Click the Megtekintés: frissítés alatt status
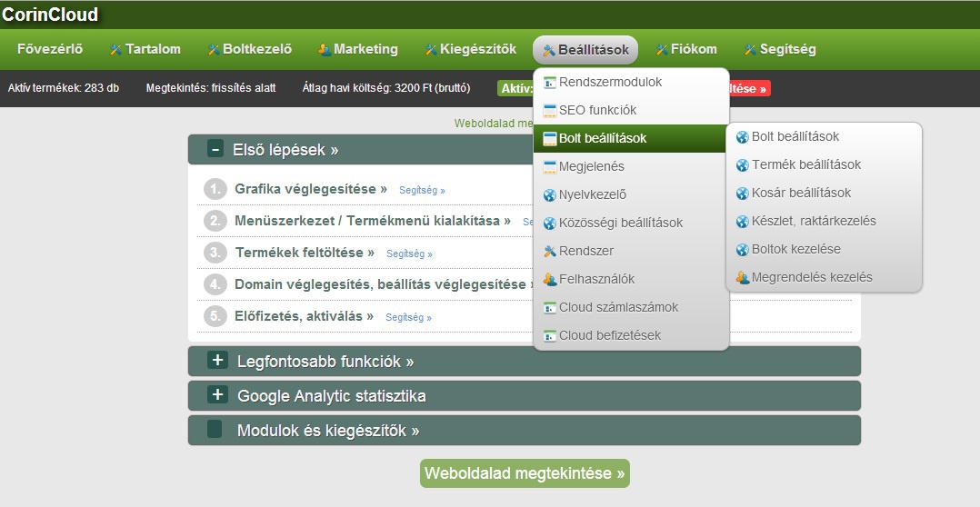The width and height of the screenshot is (980, 507). coord(211,88)
